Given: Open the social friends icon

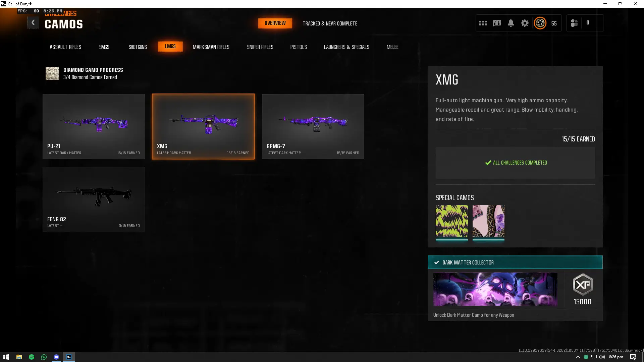Looking at the screenshot, I should tap(574, 23).
